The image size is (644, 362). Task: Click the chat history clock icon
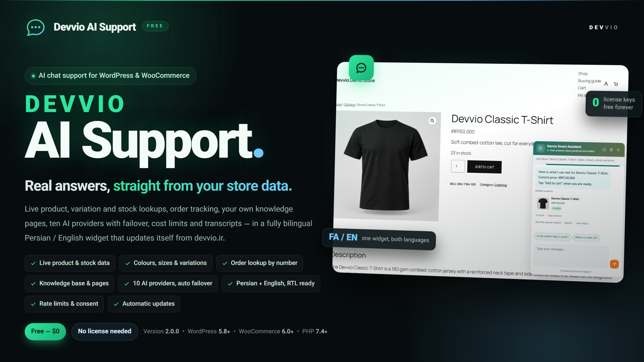pos(604,150)
